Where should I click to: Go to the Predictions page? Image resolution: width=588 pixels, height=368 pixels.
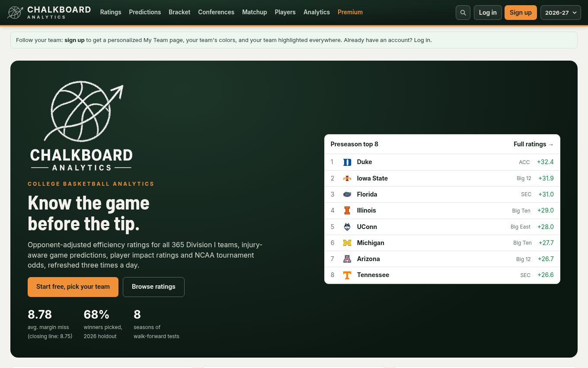[145, 12]
